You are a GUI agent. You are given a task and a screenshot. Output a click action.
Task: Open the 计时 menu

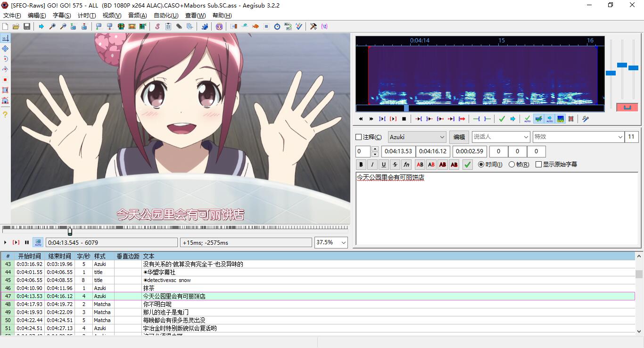pos(86,16)
